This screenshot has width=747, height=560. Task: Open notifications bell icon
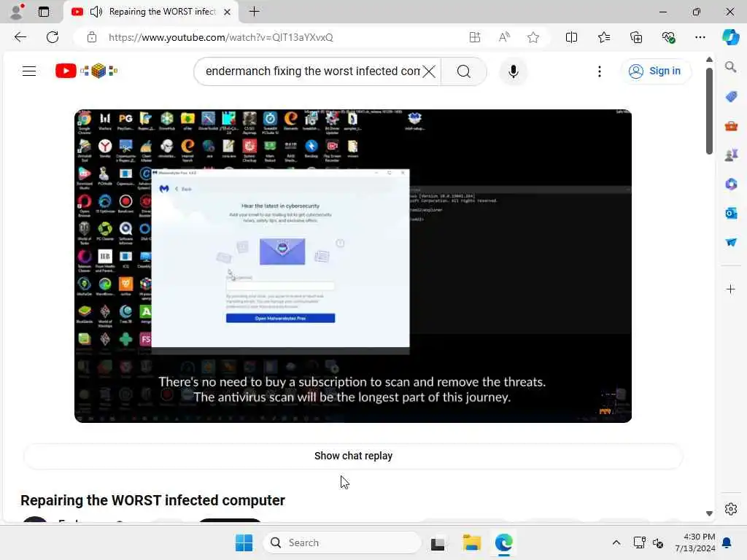(x=727, y=542)
